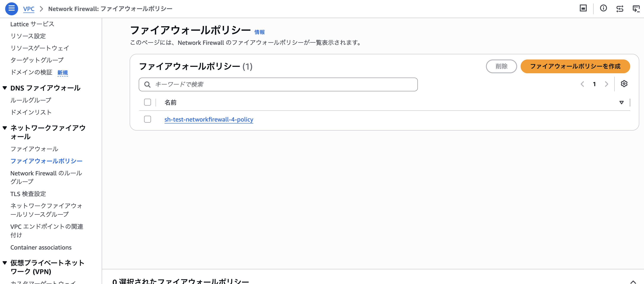Open the hamburger navigation menu
The image size is (644, 284).
[11, 8]
